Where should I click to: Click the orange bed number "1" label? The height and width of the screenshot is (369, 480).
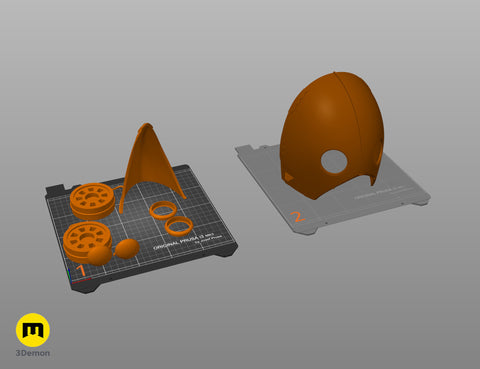[x=81, y=270]
